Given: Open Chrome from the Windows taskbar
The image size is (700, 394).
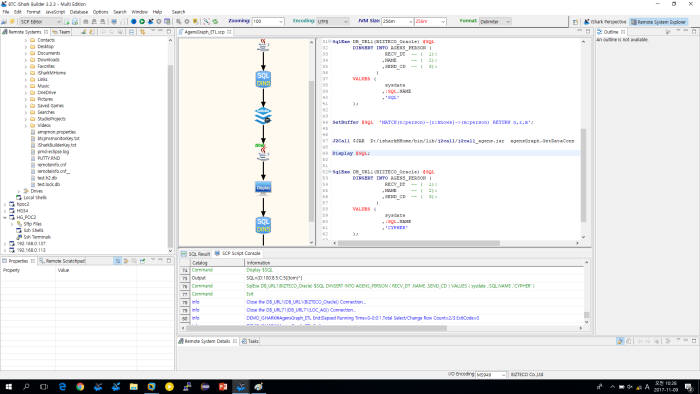Looking at the screenshot, I should click(80, 387).
